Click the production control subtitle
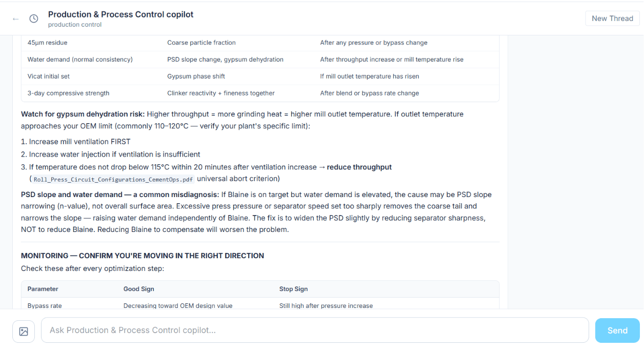The image size is (644, 350). click(x=75, y=25)
